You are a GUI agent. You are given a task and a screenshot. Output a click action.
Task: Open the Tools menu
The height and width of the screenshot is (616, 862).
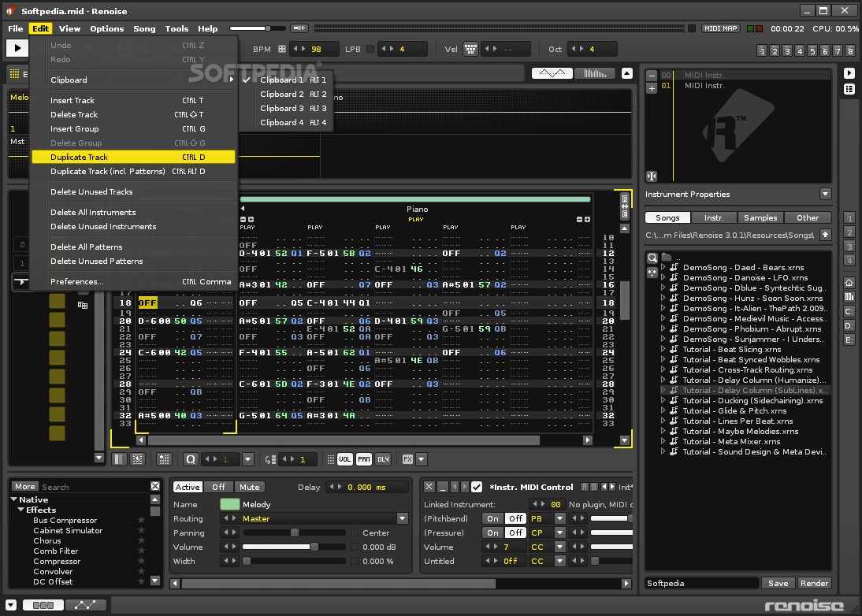[176, 28]
